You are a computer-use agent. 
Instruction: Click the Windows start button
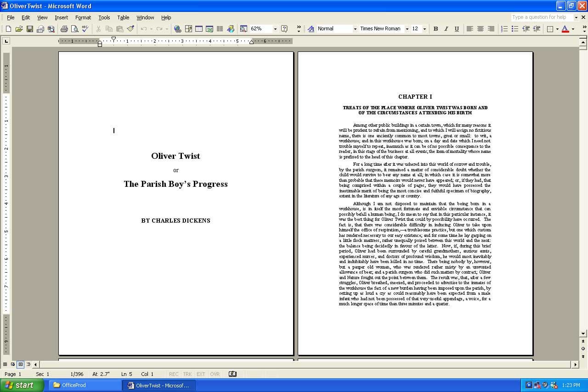tap(22, 385)
